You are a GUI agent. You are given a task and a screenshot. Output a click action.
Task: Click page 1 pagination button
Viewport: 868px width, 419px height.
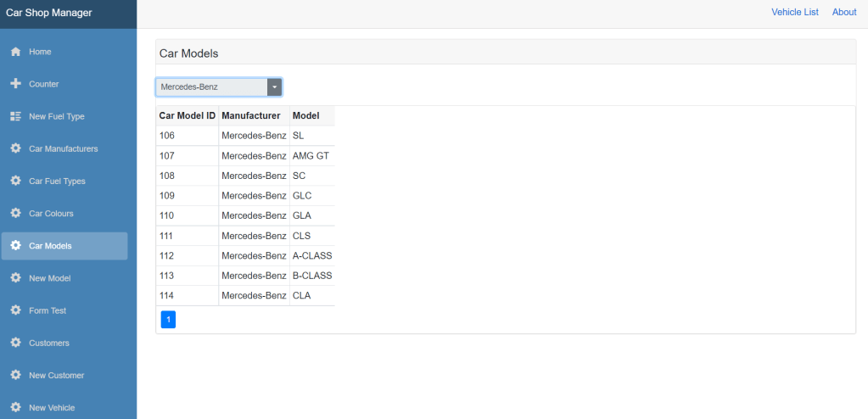[168, 320]
